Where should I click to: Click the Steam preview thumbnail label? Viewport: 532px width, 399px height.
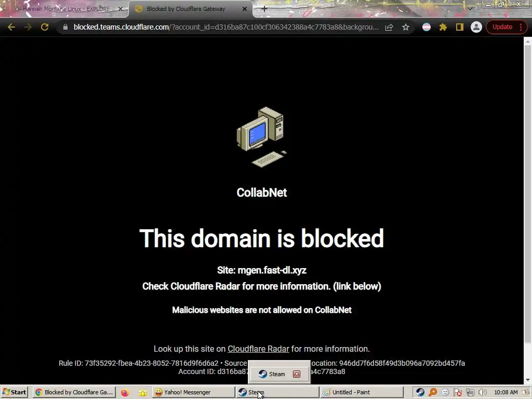click(x=277, y=374)
